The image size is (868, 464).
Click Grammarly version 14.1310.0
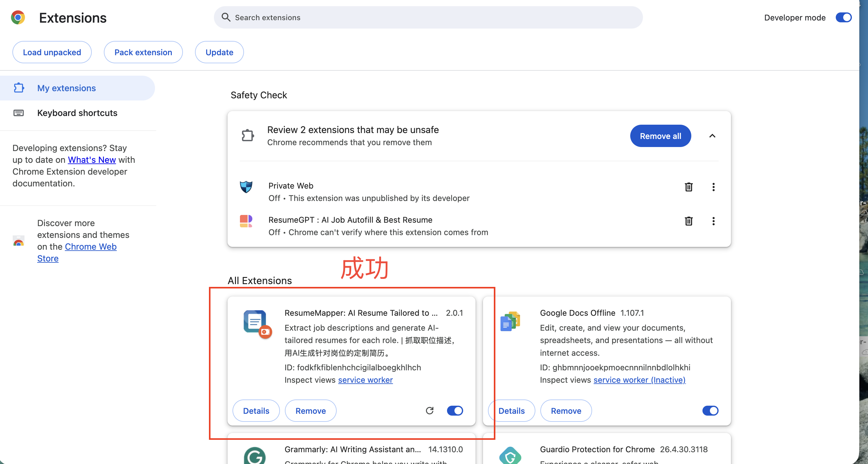(x=445, y=449)
